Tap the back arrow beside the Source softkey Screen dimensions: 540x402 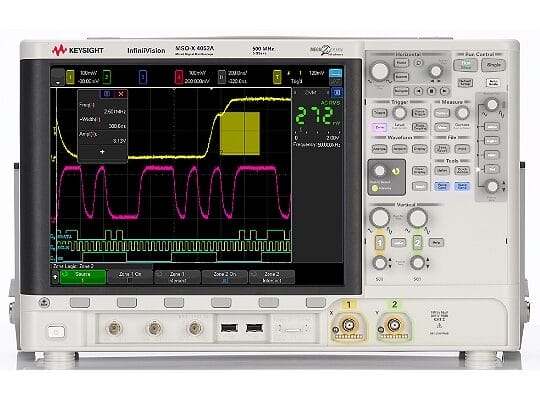(55, 277)
